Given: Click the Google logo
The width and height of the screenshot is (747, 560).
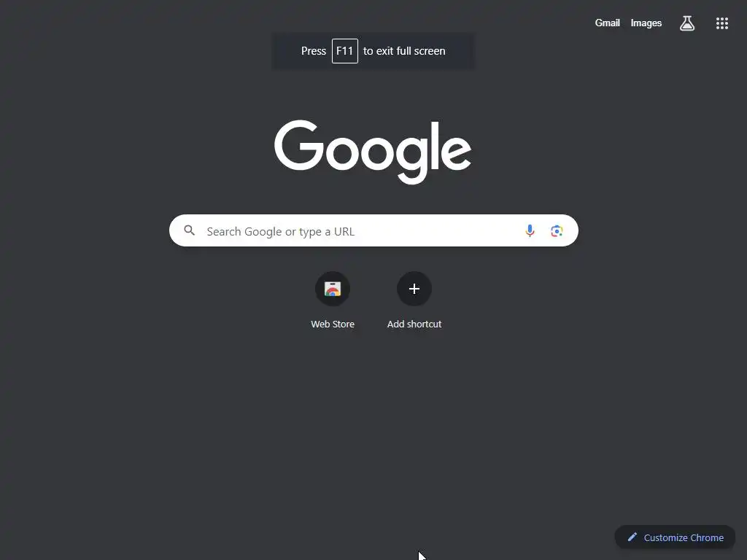Looking at the screenshot, I should 373,152.
